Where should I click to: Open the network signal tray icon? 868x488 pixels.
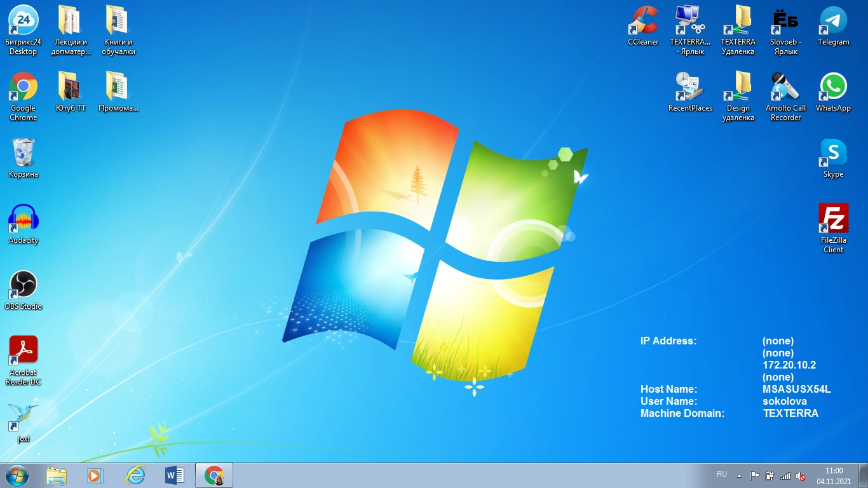[785, 475]
